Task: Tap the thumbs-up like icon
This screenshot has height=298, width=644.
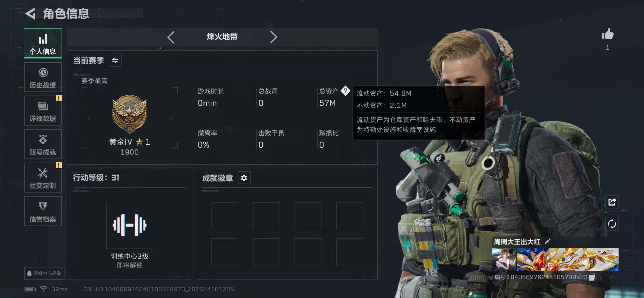Action: pos(607,34)
